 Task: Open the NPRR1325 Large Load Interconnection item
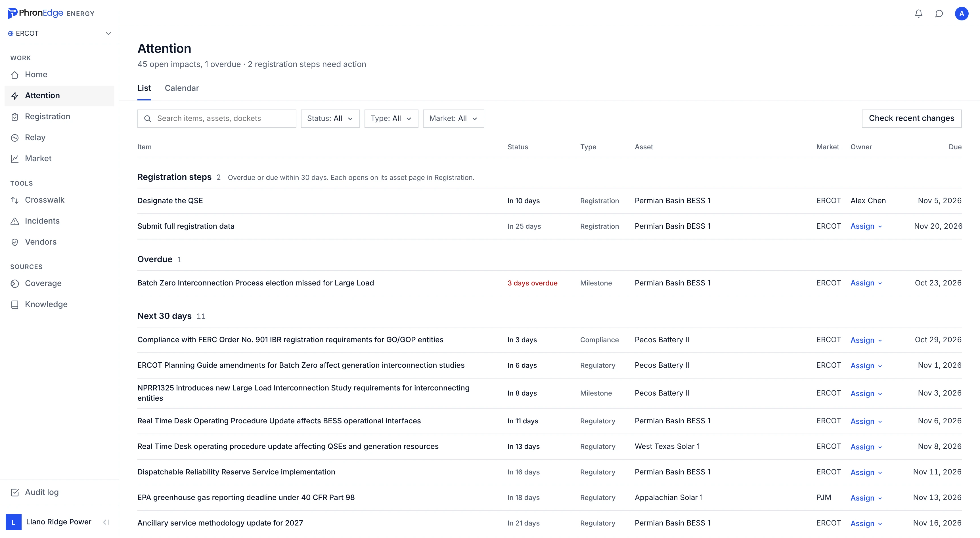click(303, 393)
